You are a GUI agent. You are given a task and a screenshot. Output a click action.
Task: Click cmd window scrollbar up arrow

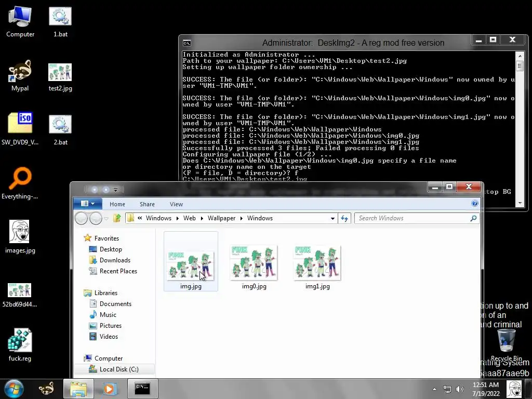[x=520, y=56]
